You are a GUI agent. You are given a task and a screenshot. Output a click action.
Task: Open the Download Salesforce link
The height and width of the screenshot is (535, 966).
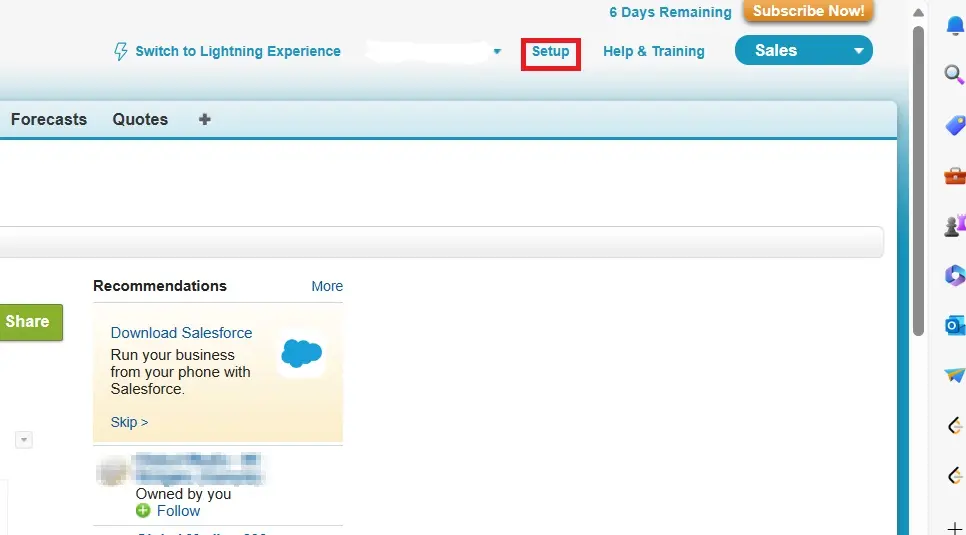[181, 333]
